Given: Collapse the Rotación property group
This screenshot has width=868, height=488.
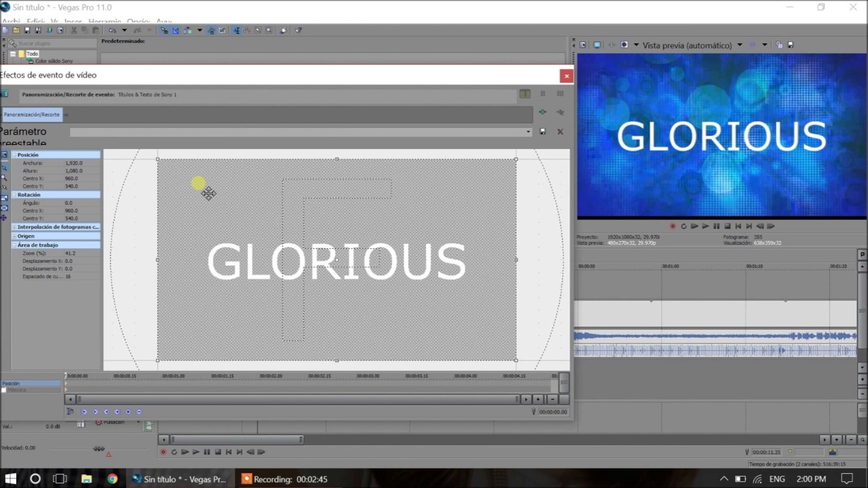Looking at the screenshot, I should click(x=14, y=195).
